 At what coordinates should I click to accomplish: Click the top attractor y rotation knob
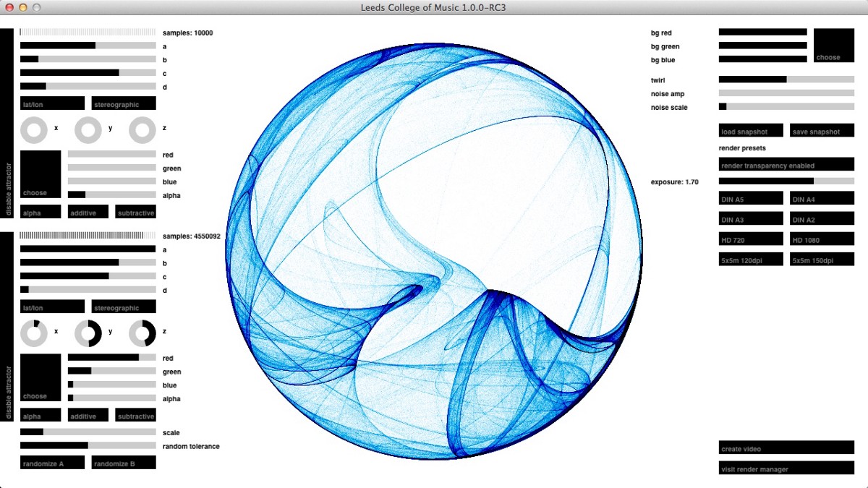click(x=88, y=130)
